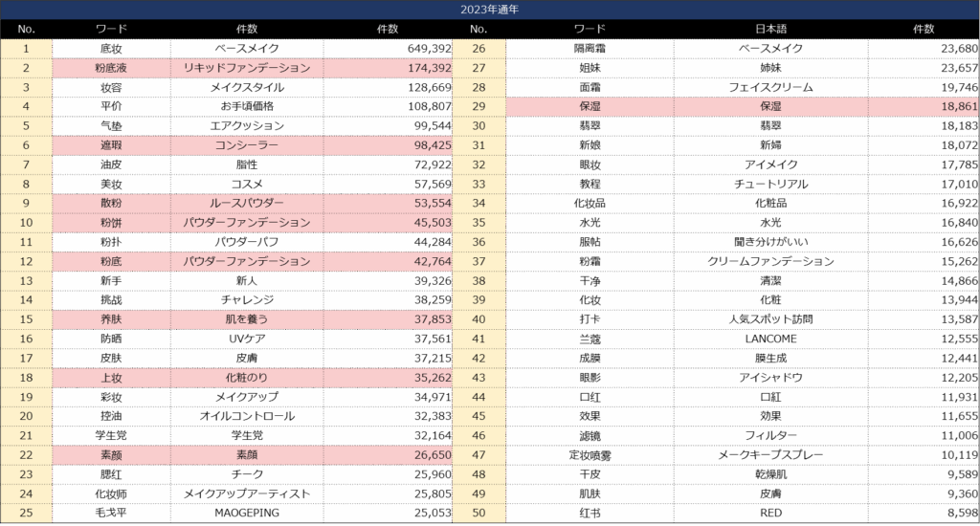The image size is (980, 526).
Task: Select row number 50 cell
Action: pos(479,514)
